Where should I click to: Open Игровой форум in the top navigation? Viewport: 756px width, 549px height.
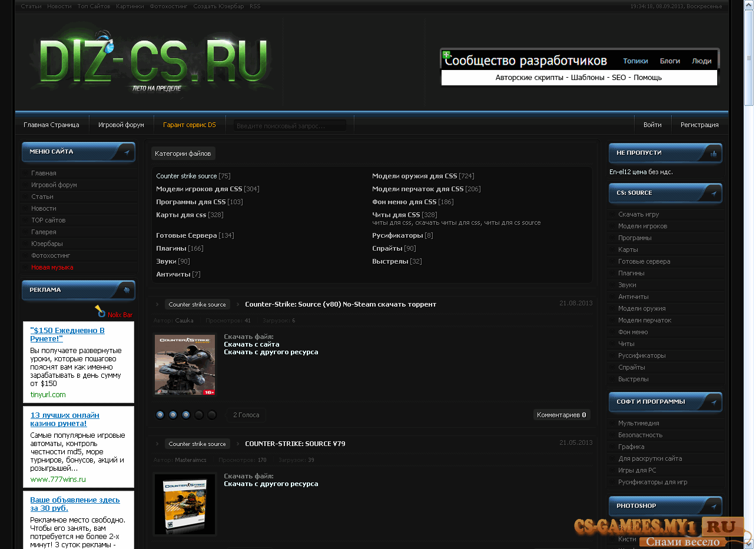click(x=121, y=125)
